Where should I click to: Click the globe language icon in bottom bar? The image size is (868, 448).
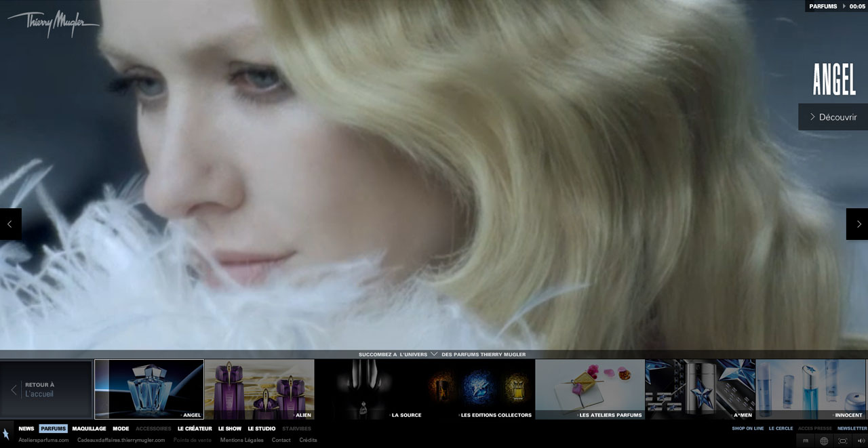pos(823,441)
